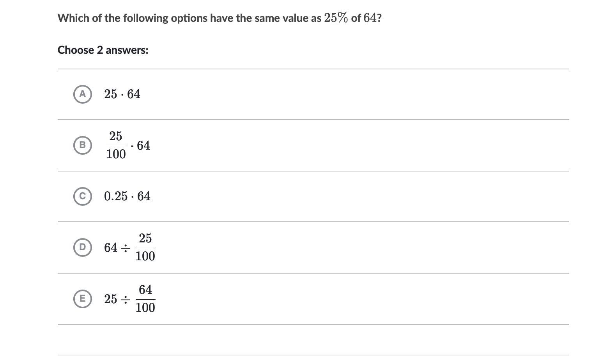Click the division sign in option D
616x364 pixels.
(x=125, y=248)
